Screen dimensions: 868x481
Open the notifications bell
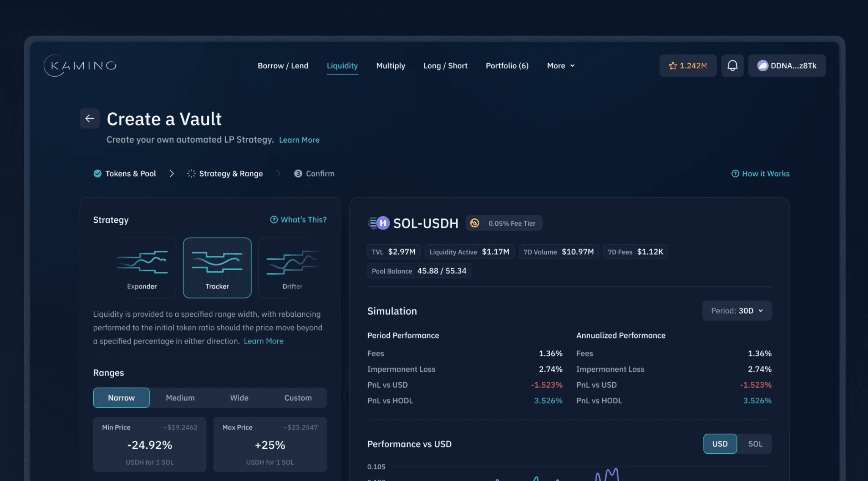pyautogui.click(x=732, y=66)
